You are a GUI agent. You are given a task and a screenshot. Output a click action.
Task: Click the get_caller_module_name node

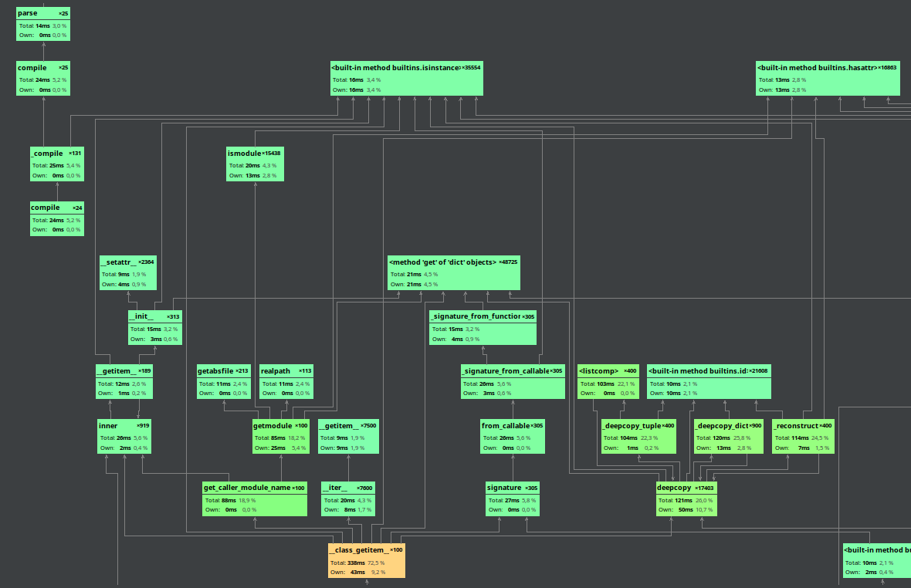(255, 498)
